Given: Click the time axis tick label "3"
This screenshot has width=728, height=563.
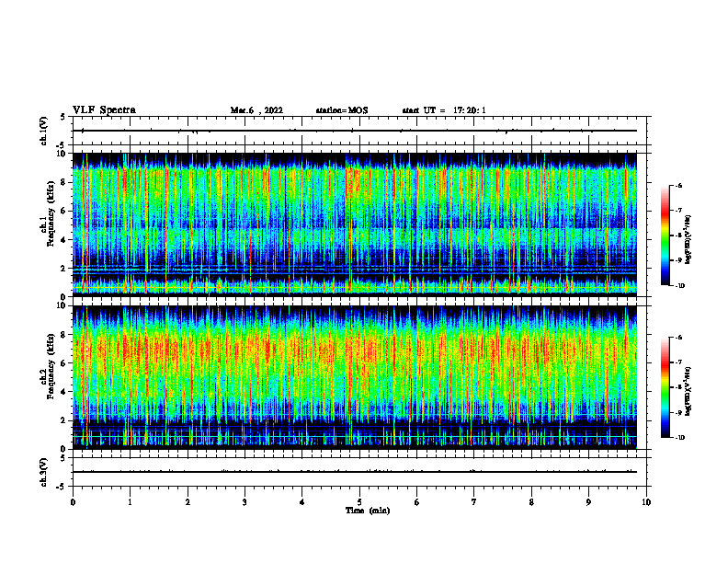Looking at the screenshot, I should [245, 502].
